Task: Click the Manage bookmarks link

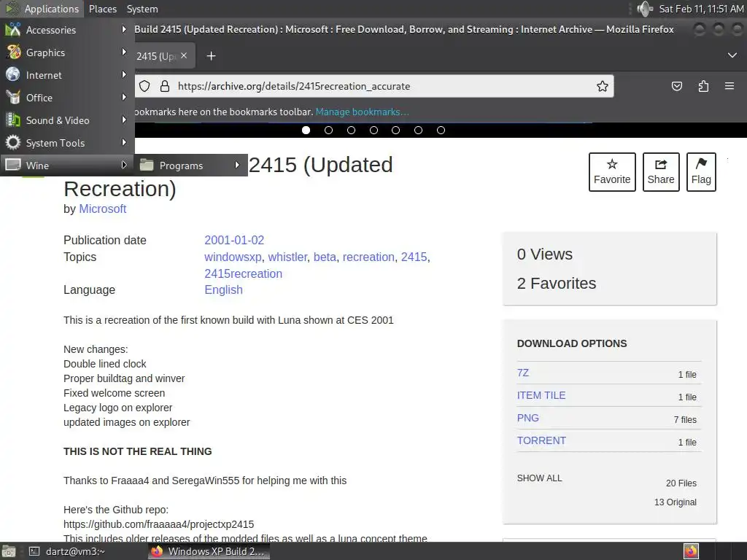Action: [x=362, y=112]
